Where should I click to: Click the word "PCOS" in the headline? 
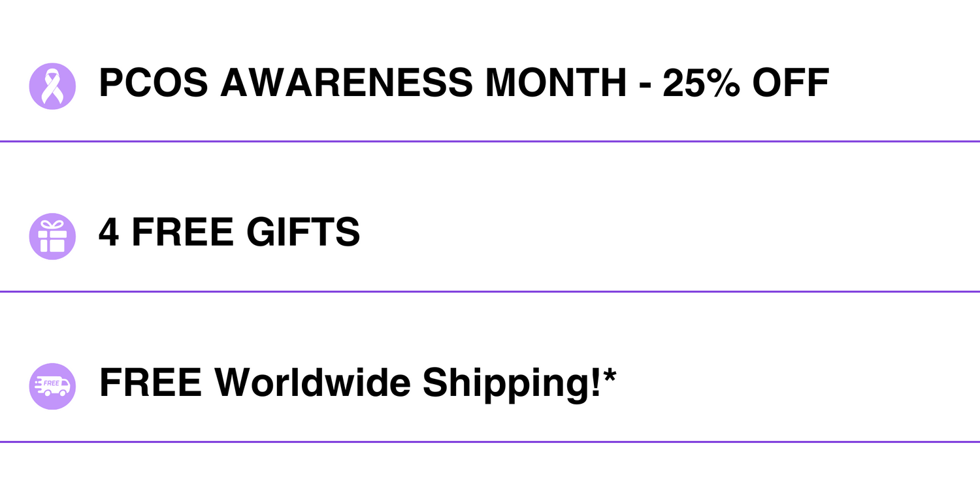tap(154, 83)
